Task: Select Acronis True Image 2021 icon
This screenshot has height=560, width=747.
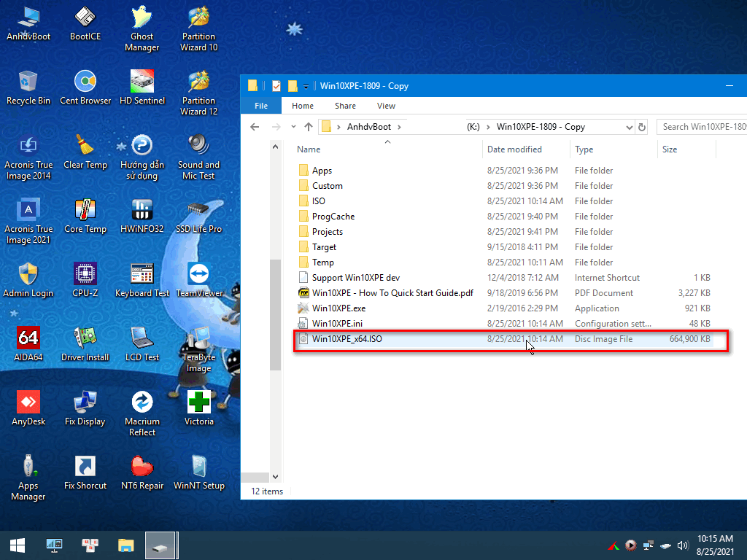Action: click(x=28, y=222)
